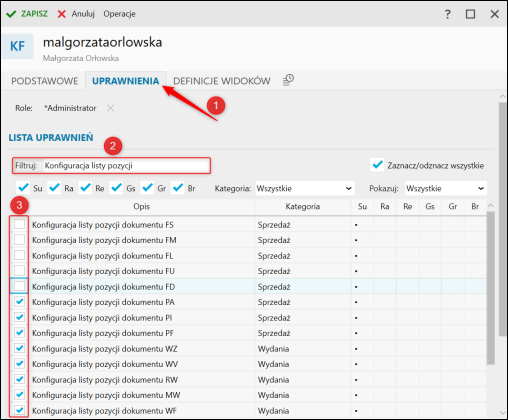Click the permissions list vertical scrollbar
The height and width of the screenshot is (420, 508).
pyautogui.click(x=490, y=288)
